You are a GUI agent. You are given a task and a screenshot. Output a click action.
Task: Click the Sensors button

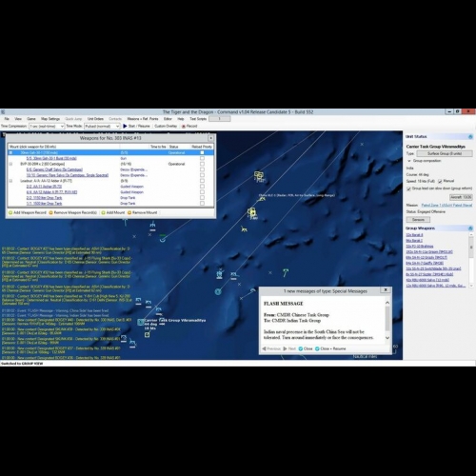tap(418, 220)
